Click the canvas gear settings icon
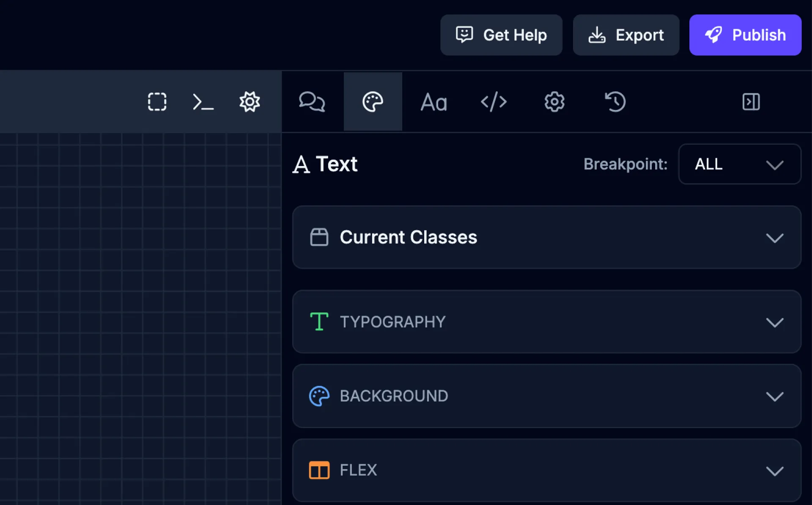The width and height of the screenshot is (812, 505). [x=250, y=102]
